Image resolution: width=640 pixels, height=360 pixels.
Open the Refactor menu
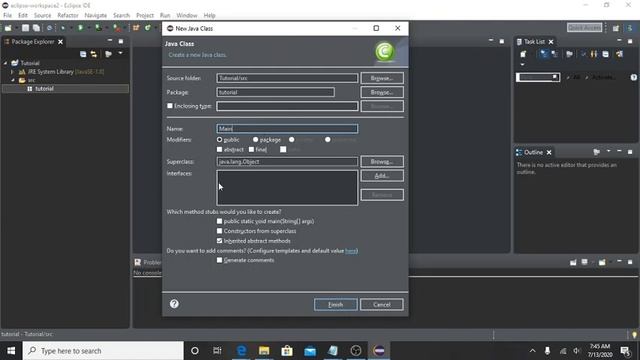(68, 16)
